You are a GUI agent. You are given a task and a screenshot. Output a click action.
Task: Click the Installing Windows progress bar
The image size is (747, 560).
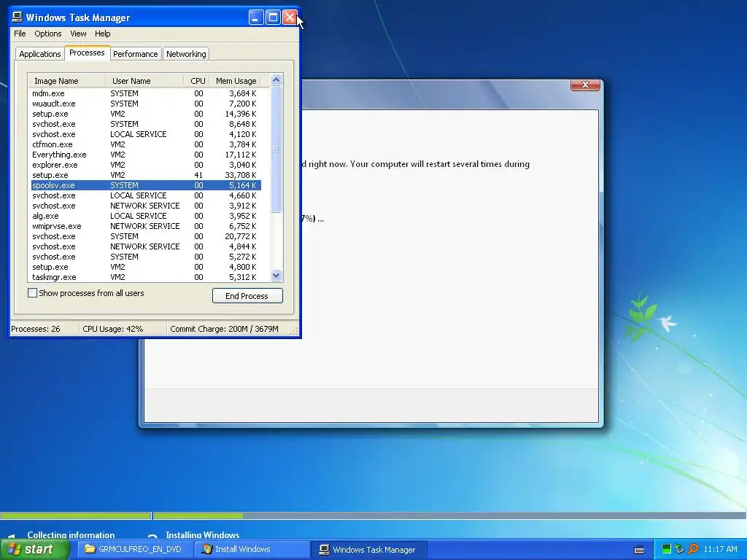[449, 516]
